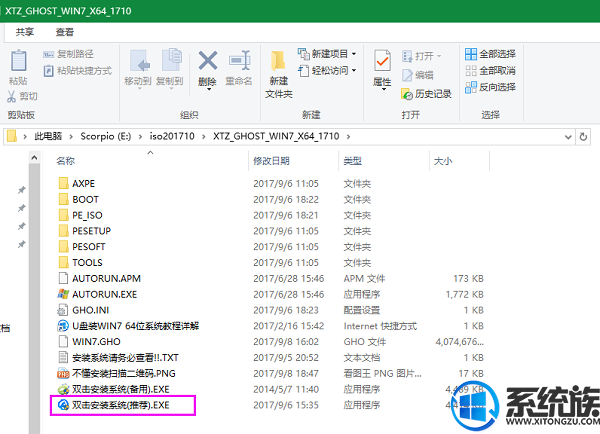Screen dimensions: 600x434
Task: Expand chevron after 此电脑 in breadcrumb
Action: click(x=71, y=137)
